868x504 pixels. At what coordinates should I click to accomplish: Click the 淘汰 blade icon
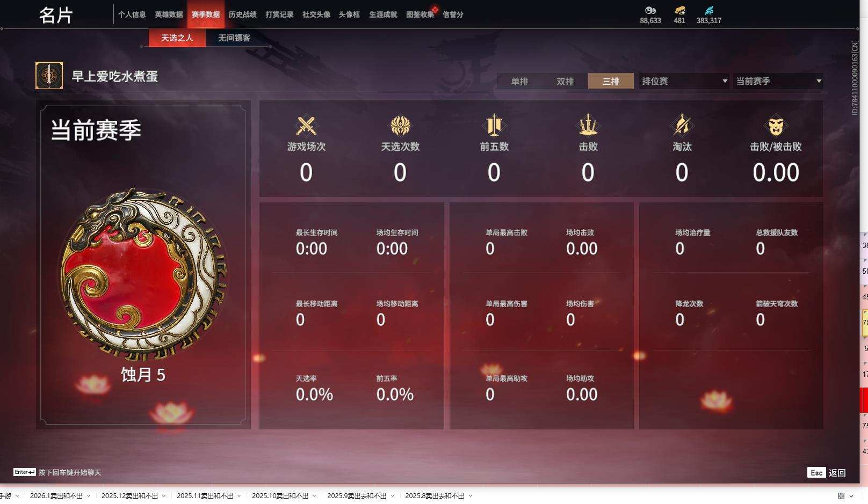coord(682,126)
